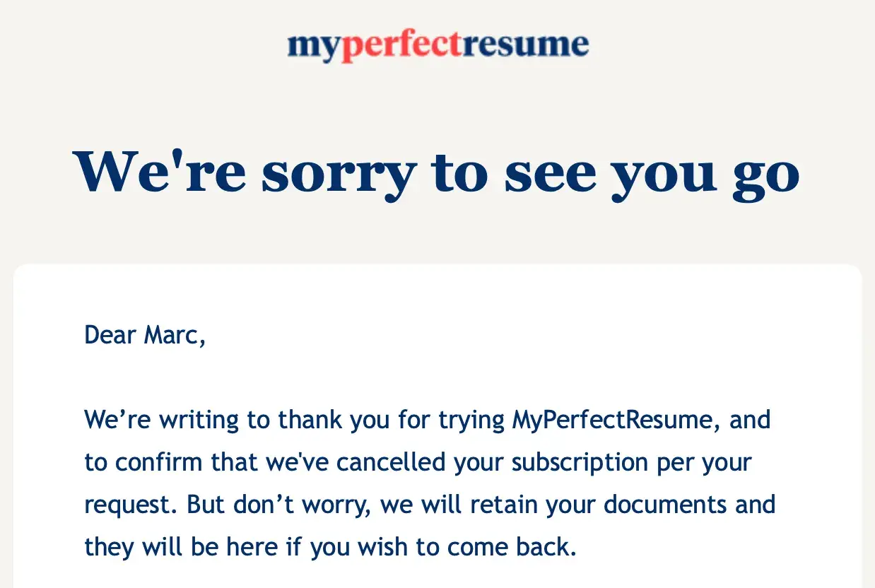Click the MyPerfectResume logo at top

point(437,45)
